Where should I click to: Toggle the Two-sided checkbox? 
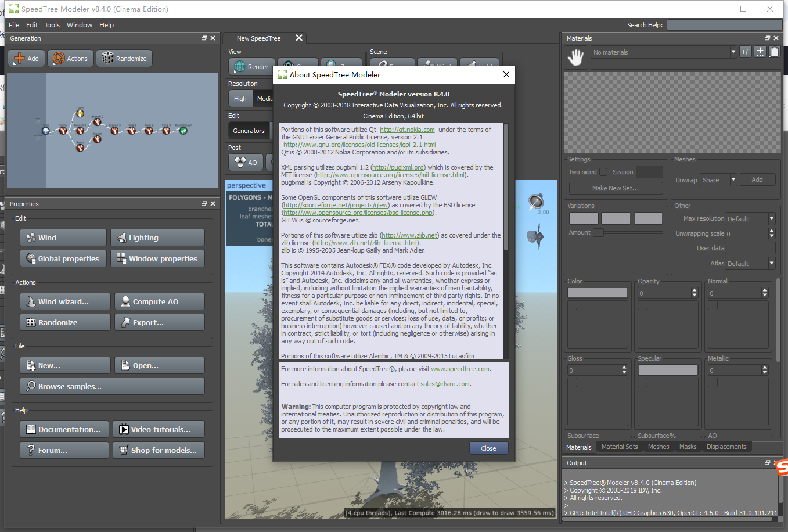(x=603, y=172)
